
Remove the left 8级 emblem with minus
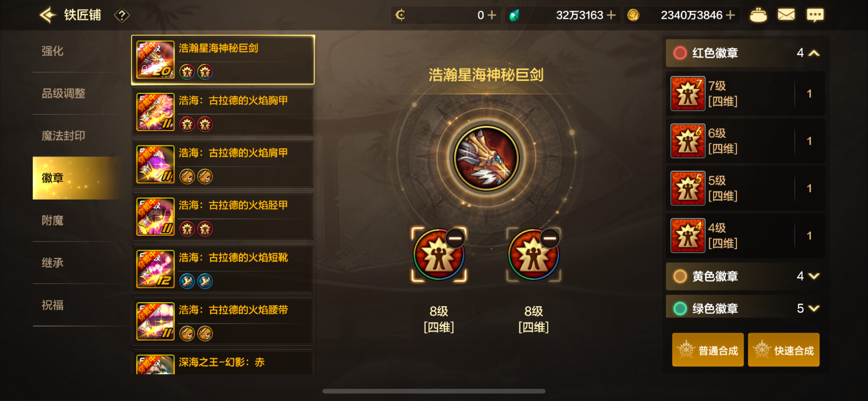pyautogui.click(x=455, y=238)
